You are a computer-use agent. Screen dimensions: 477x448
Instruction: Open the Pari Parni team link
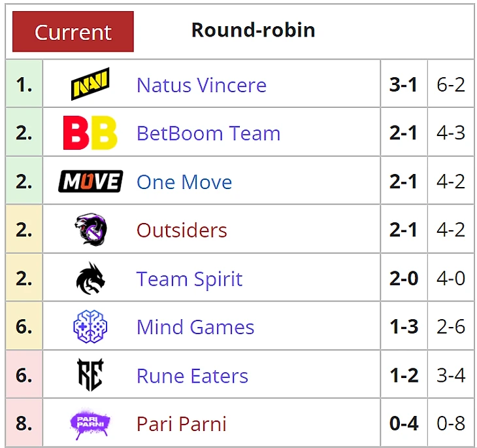pos(181,424)
